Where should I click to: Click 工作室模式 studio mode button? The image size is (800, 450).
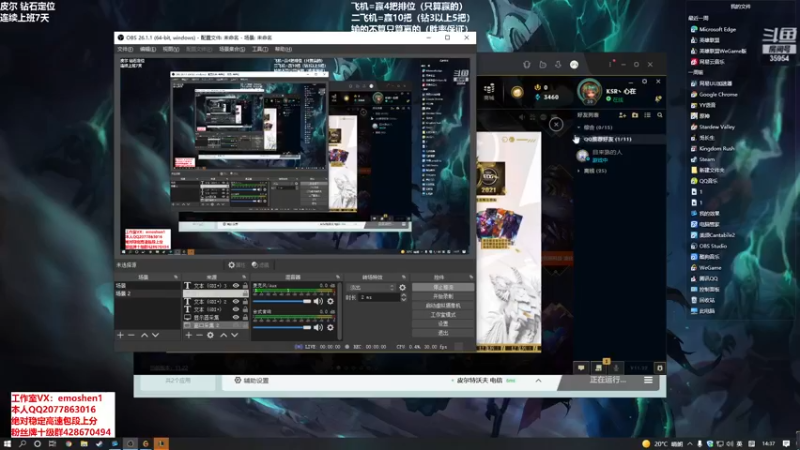(443, 315)
